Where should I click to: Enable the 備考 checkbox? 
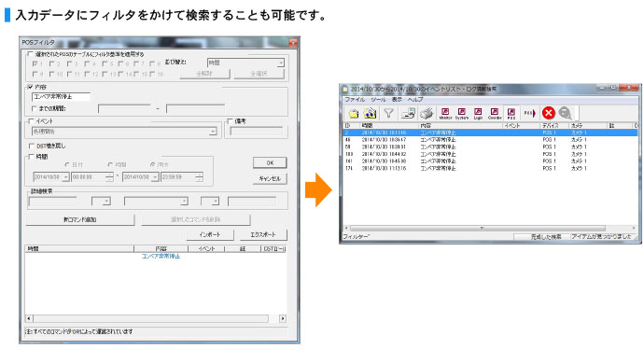pos(230,121)
